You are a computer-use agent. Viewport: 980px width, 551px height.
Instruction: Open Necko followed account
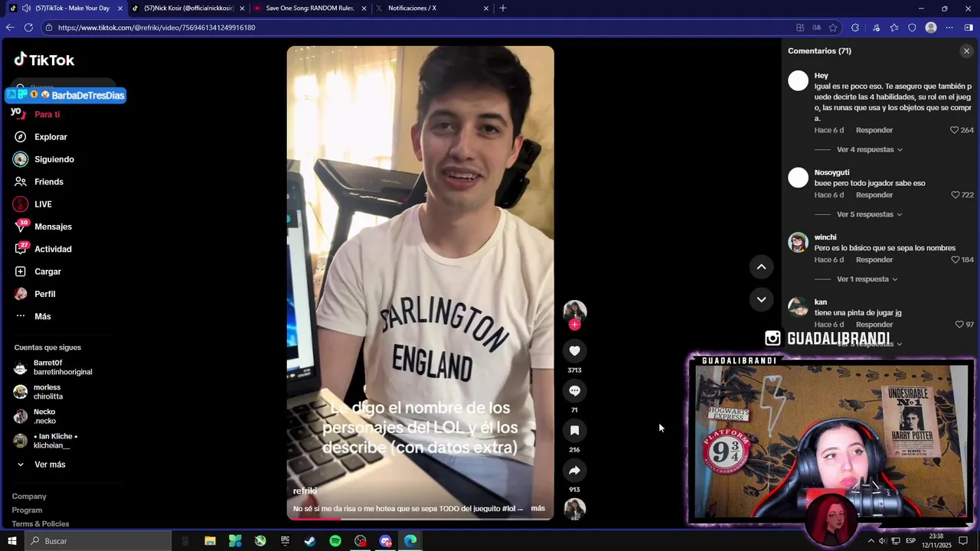[44, 416]
